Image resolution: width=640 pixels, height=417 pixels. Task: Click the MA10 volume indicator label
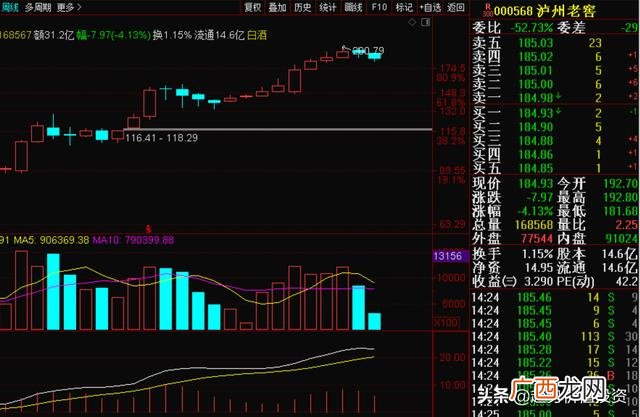pos(133,240)
